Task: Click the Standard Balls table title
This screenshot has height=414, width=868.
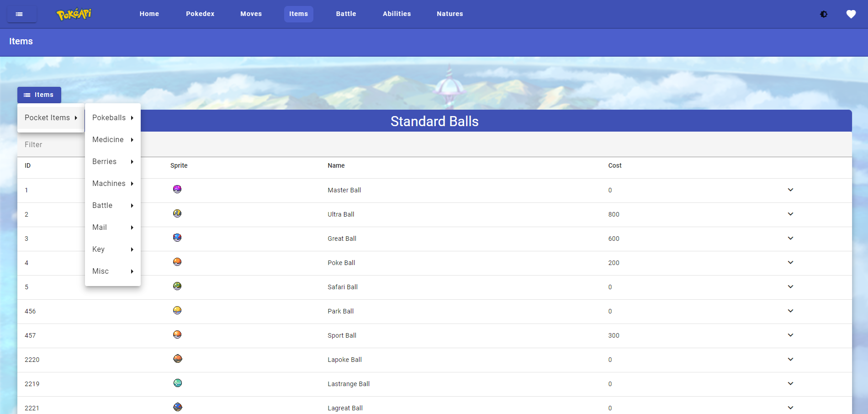Action: (x=434, y=122)
